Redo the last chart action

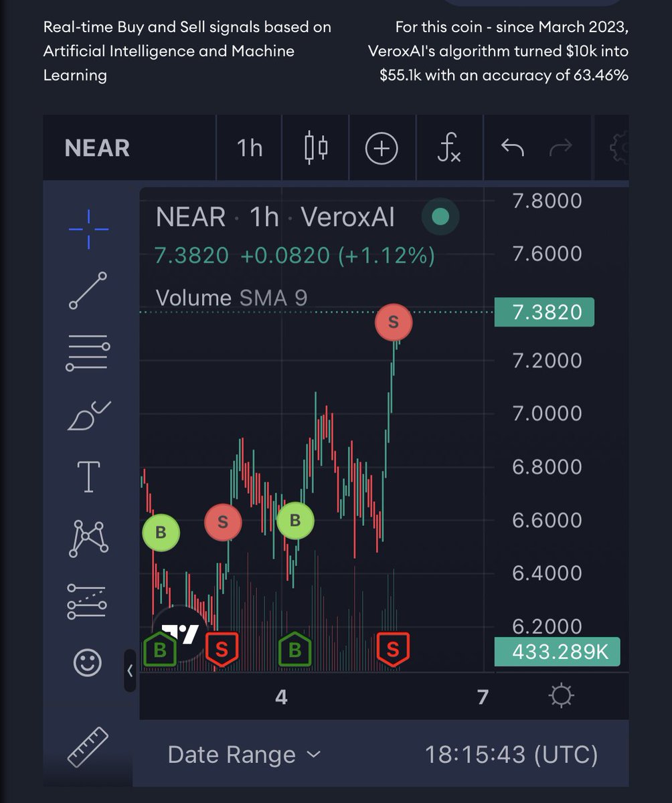(x=560, y=147)
